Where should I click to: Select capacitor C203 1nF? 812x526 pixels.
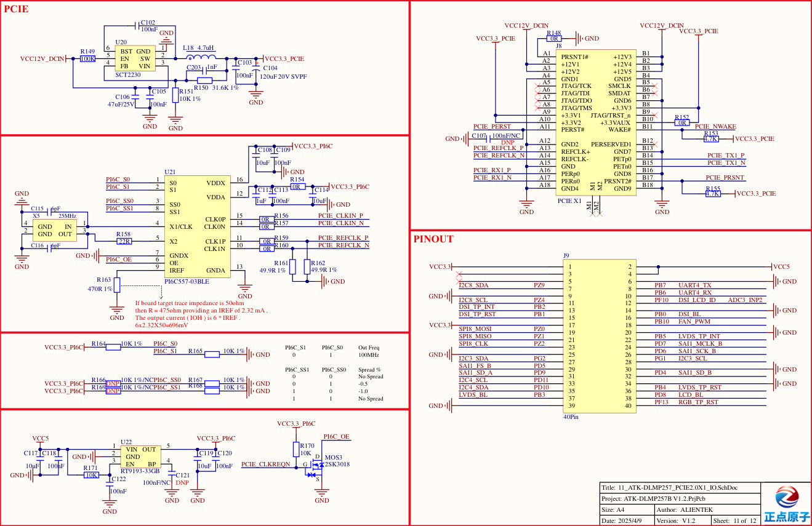[x=203, y=71]
